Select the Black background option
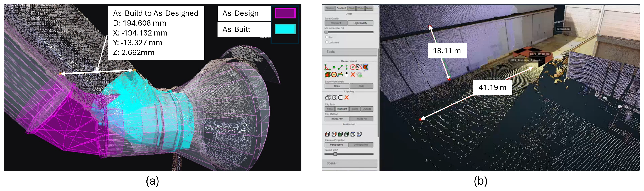644x191 pixels. point(352,8)
